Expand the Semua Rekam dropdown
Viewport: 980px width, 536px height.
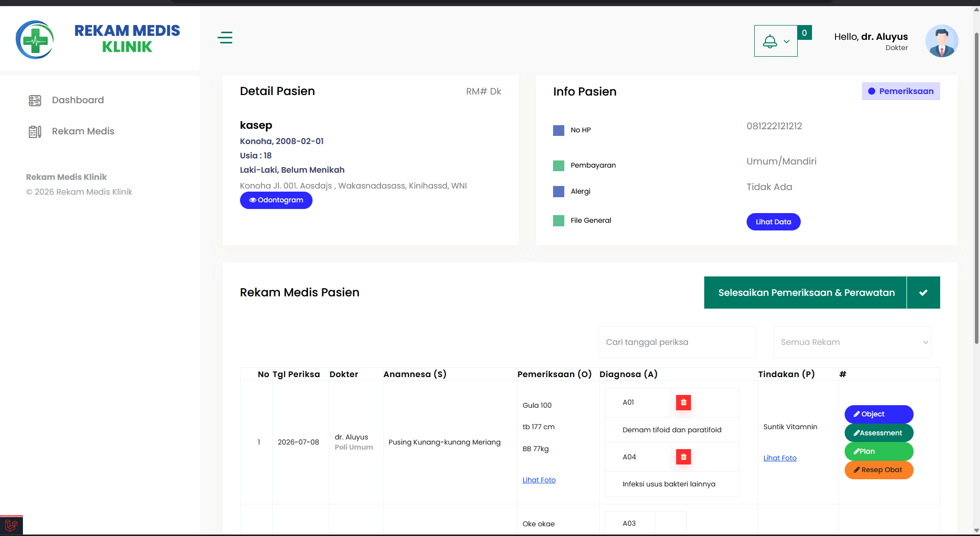pos(852,342)
